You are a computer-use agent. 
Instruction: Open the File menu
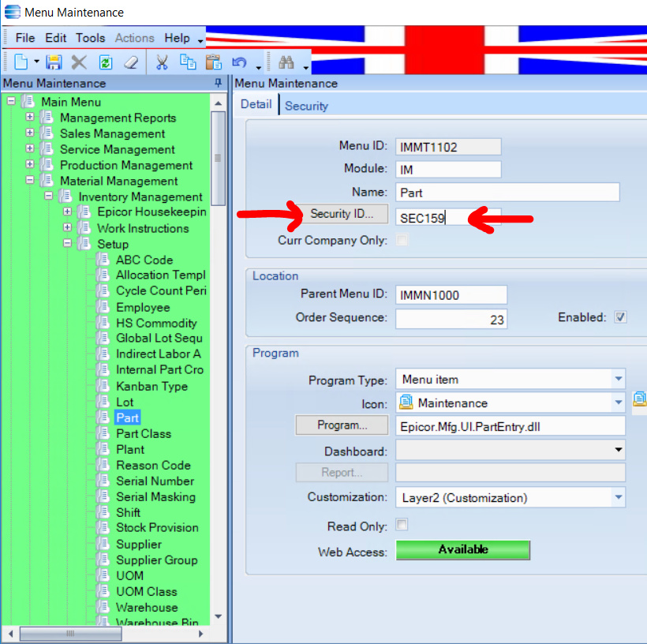pos(24,38)
